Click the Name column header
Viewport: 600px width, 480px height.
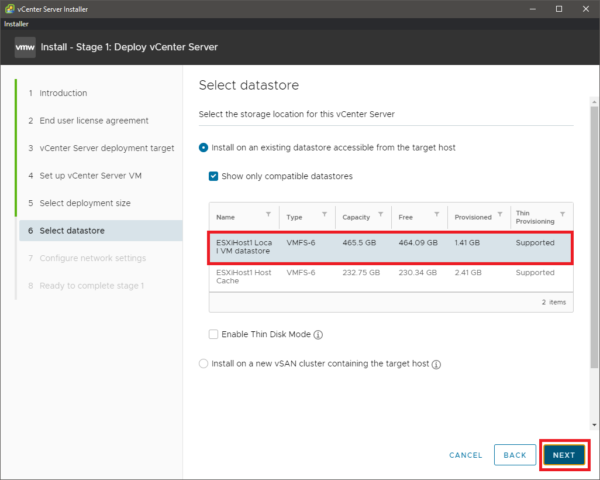point(225,217)
